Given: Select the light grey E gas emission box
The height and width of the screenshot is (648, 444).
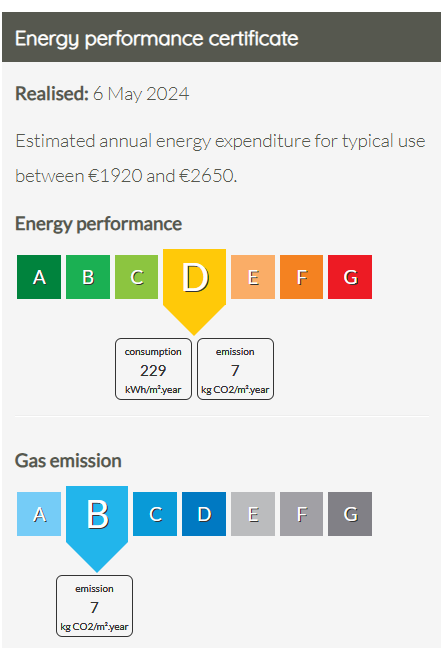Looking at the screenshot, I should coord(253,514).
